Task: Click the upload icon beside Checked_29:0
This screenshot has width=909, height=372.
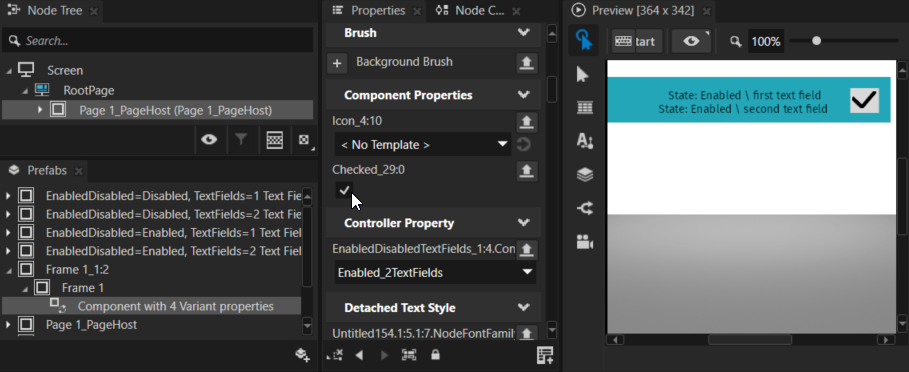Action: coord(526,171)
